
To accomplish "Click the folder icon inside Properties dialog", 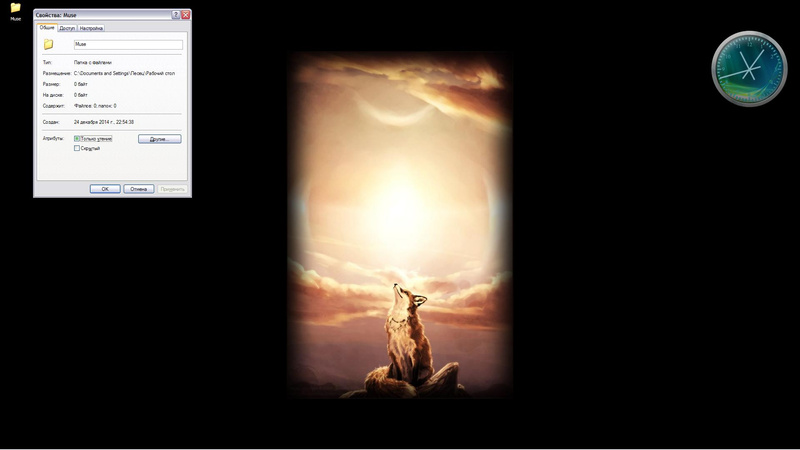I will click(48, 44).
